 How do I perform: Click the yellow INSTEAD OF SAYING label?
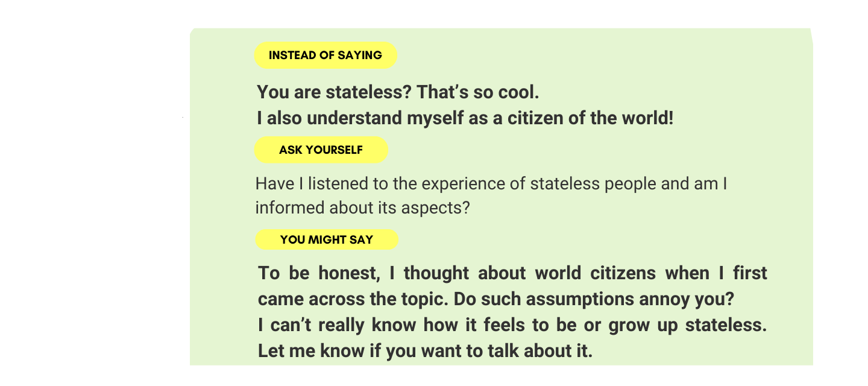pos(325,55)
